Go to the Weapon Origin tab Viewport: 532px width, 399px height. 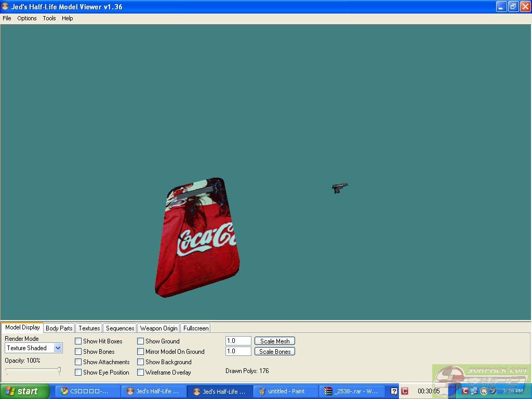point(158,328)
